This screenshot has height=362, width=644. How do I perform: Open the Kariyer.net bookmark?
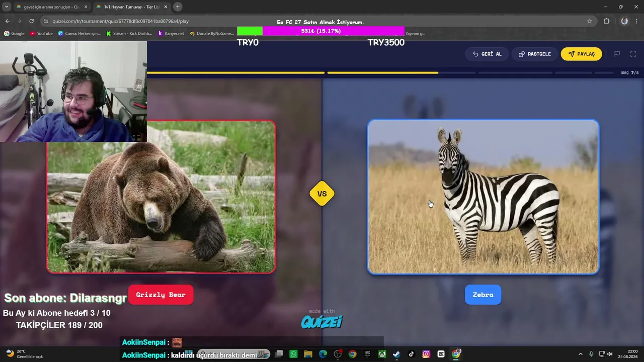(171, 34)
